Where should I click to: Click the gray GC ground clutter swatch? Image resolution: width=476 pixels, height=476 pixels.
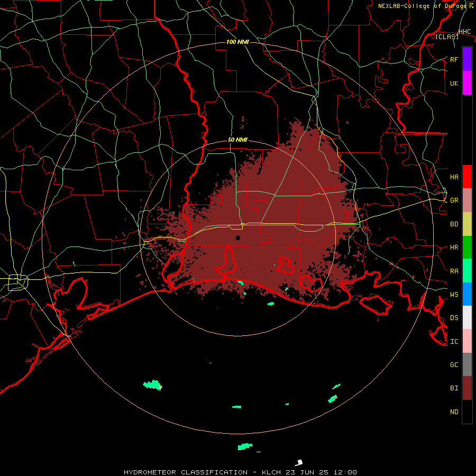(467, 364)
